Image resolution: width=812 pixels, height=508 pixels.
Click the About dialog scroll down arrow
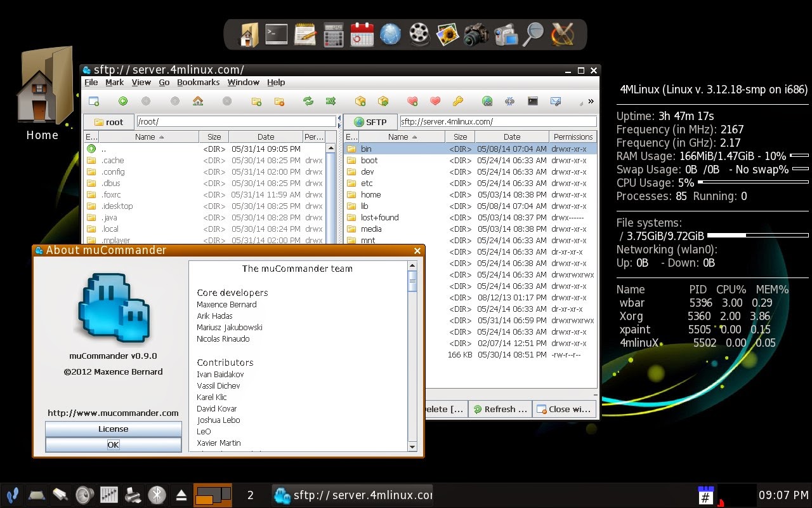point(412,447)
